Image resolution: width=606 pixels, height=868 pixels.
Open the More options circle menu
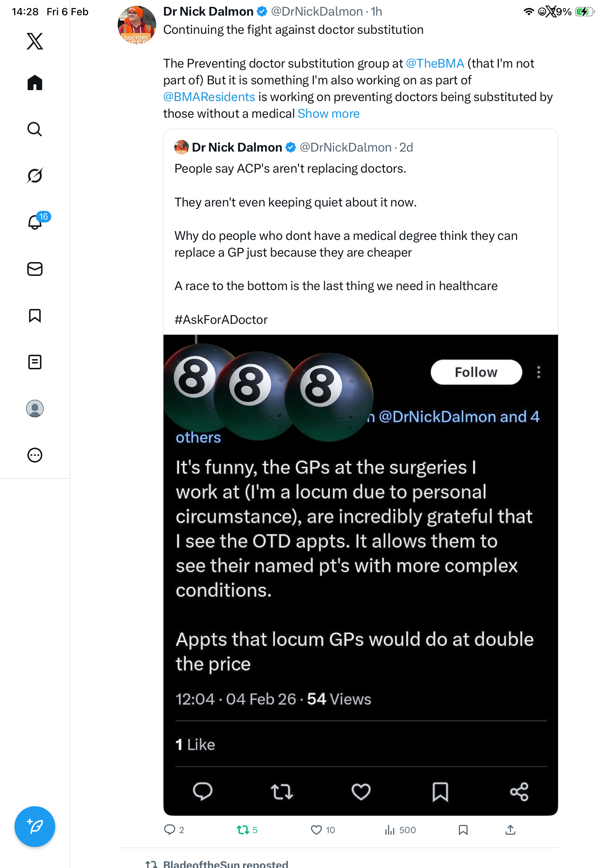click(35, 455)
